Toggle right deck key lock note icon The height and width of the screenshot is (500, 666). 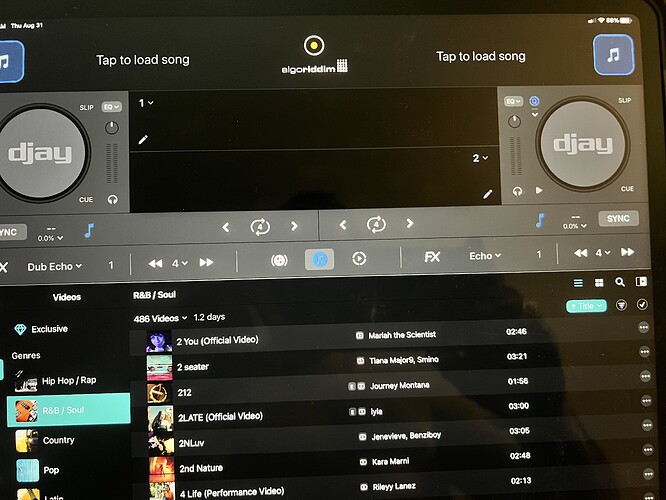click(x=539, y=220)
